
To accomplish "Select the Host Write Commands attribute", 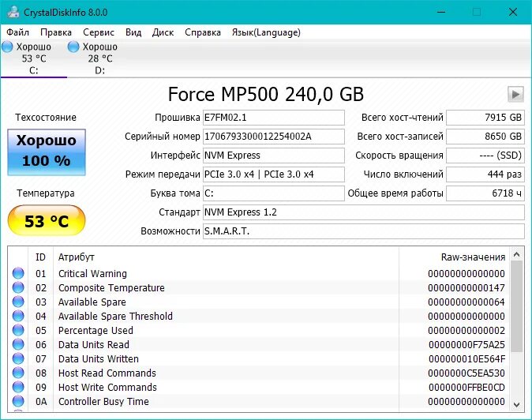I will (x=259, y=388).
